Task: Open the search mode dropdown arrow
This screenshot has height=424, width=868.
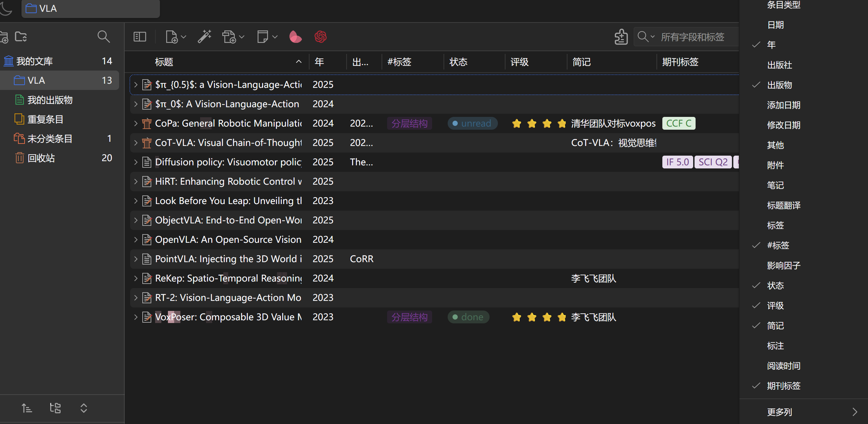Action: pos(653,37)
